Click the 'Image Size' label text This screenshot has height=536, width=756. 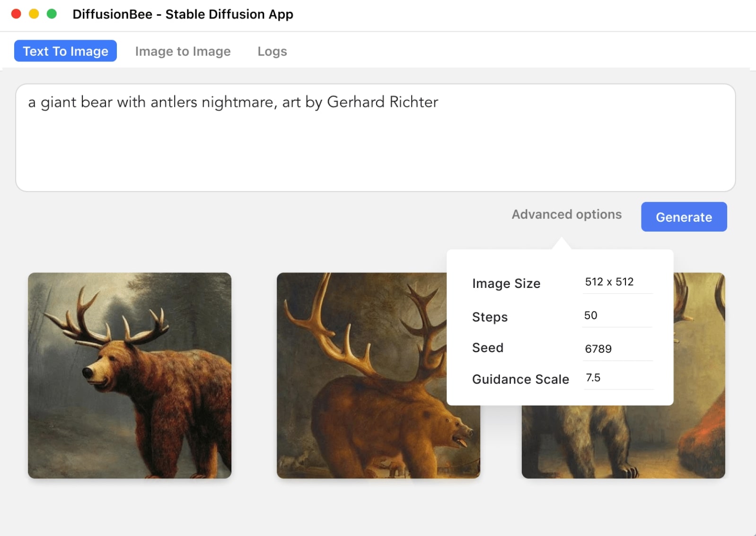506,284
